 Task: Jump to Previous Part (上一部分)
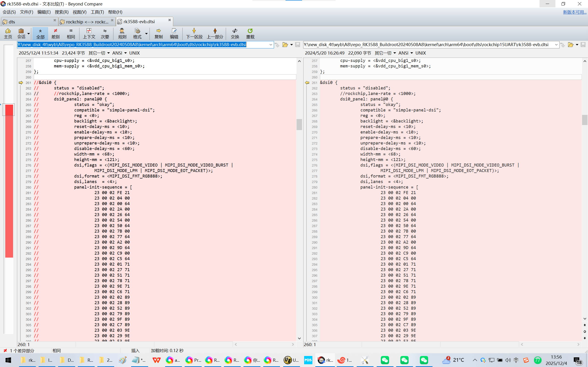click(x=215, y=33)
